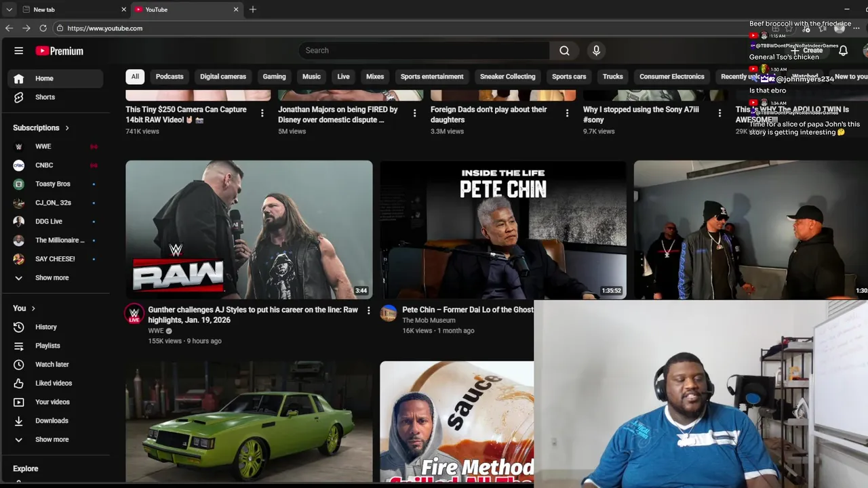Play the green car video thumbnail
This screenshot has height=488, width=868.
point(249,422)
